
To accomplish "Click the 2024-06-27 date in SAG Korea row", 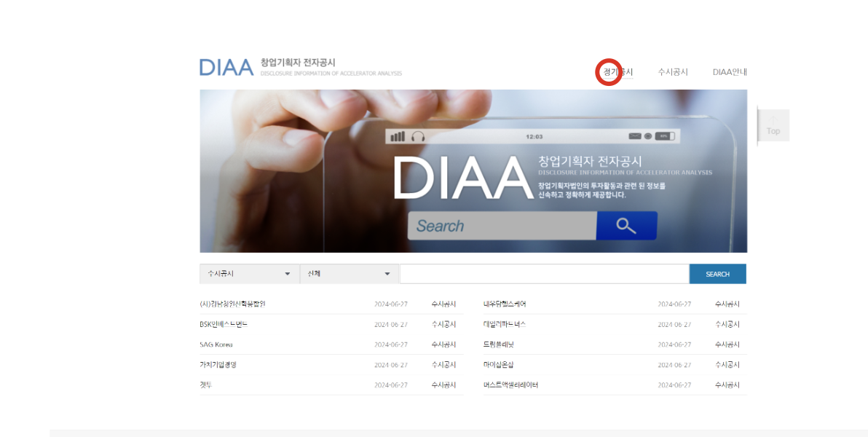I will pos(391,345).
